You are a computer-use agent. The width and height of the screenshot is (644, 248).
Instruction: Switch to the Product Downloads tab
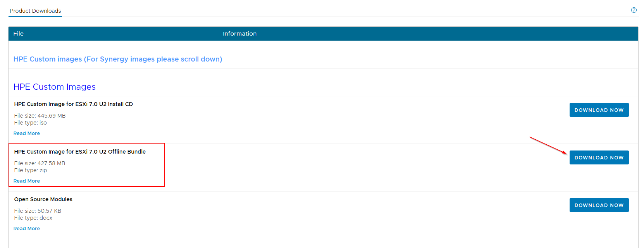coord(35,11)
